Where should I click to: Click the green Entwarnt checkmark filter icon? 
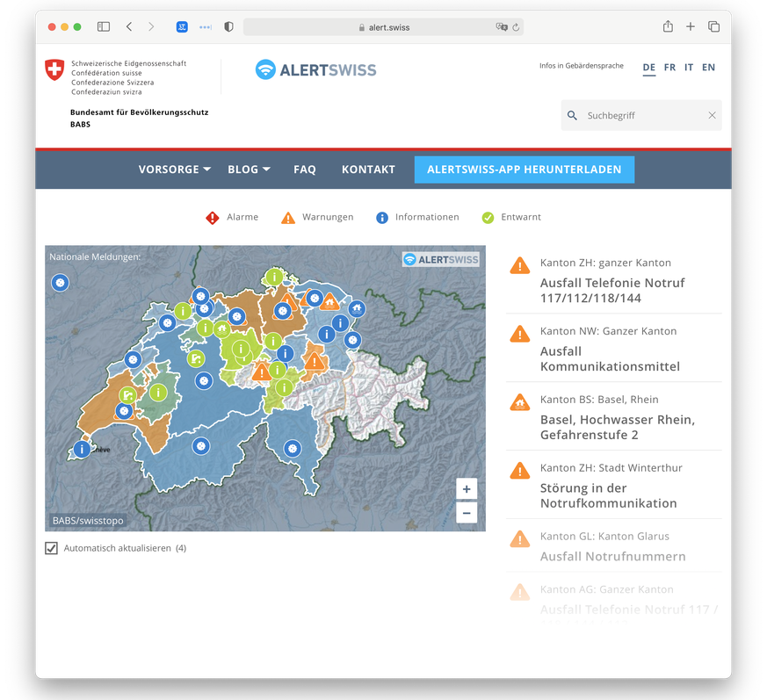click(488, 218)
